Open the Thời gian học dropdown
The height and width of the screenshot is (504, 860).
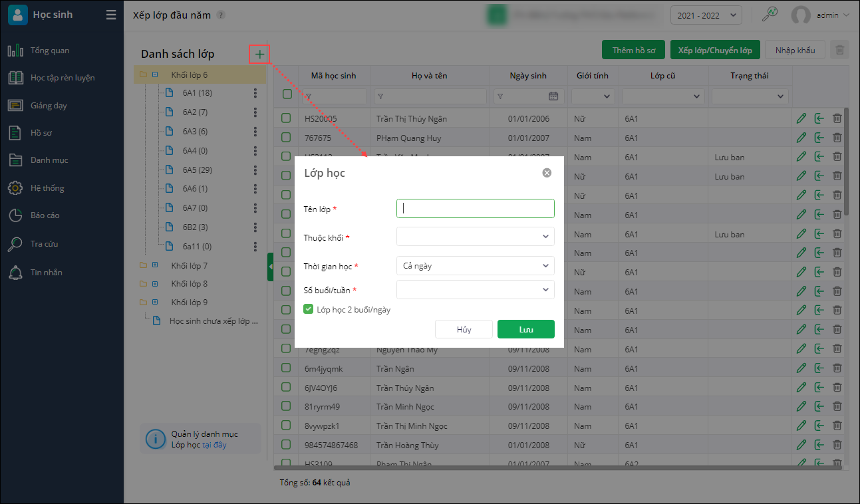tap(475, 265)
